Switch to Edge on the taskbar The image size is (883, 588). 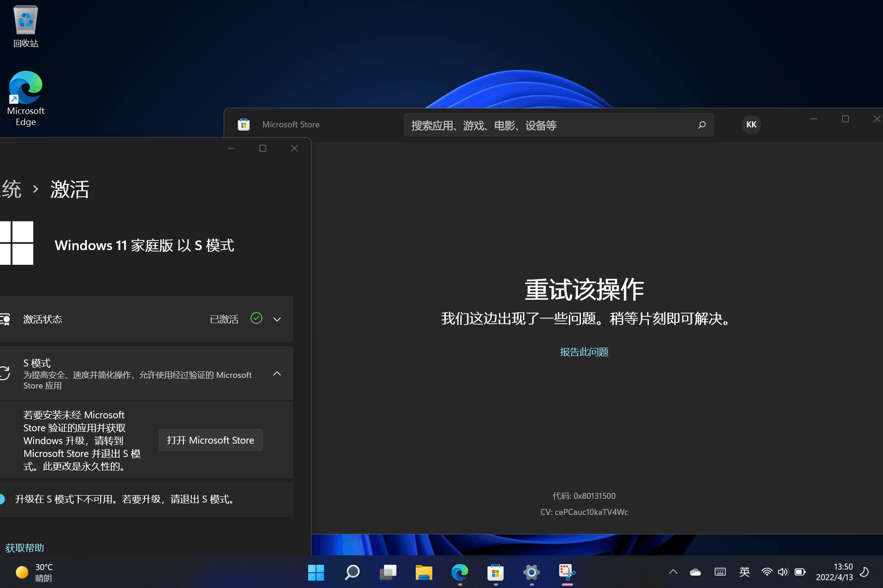[459, 572]
